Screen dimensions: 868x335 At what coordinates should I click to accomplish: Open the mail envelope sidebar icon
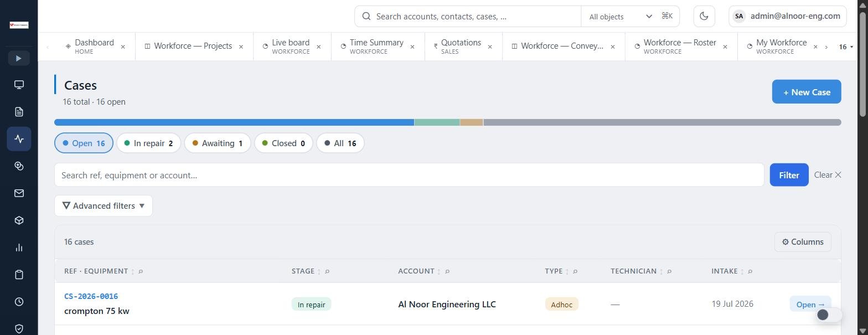pos(19,193)
